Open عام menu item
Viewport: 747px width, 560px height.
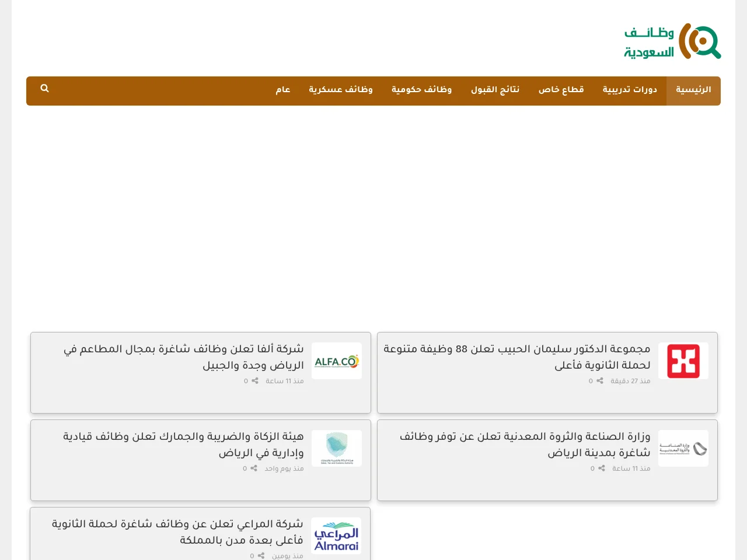pos(283,90)
